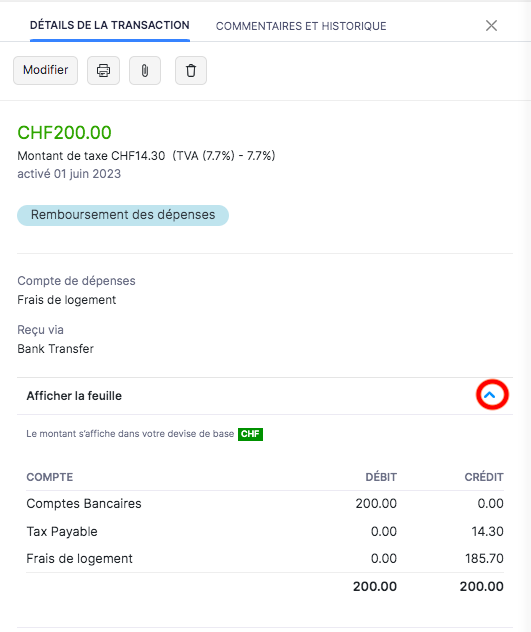The width and height of the screenshot is (531, 632).
Task: Select the Comptes Bancaires row
Action: click(x=265, y=503)
